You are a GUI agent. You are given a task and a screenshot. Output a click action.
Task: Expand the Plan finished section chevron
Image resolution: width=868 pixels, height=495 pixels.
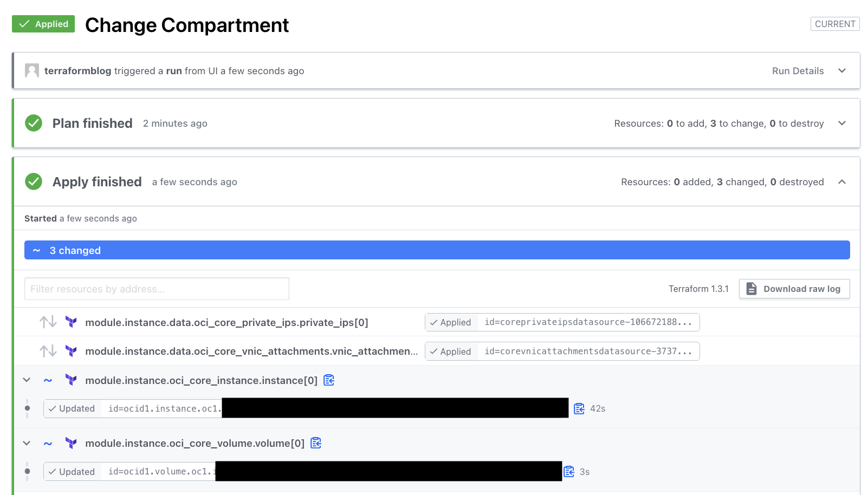click(842, 123)
